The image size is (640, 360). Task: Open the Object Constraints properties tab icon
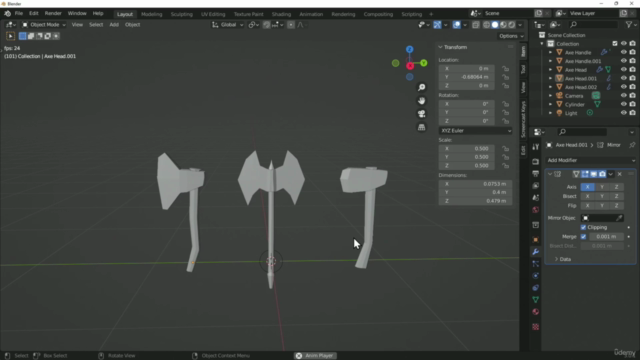[x=536, y=288]
